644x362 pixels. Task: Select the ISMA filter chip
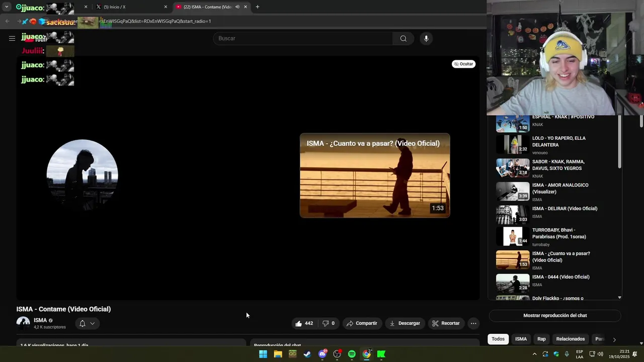pos(521,339)
